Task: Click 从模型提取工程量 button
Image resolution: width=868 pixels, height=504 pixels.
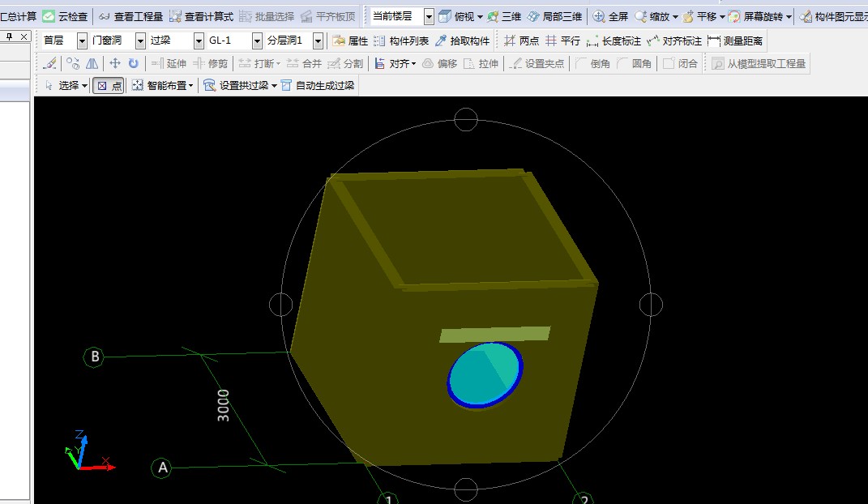Action: point(759,64)
